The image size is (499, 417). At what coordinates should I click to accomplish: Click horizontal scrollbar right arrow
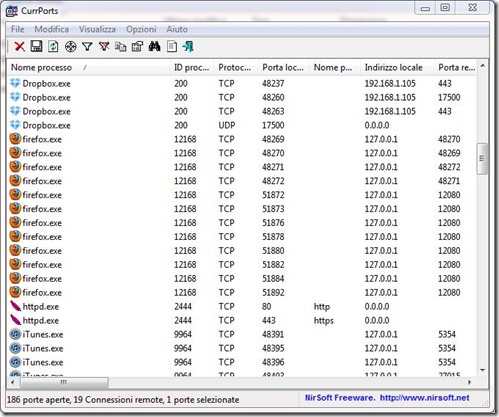click(469, 382)
